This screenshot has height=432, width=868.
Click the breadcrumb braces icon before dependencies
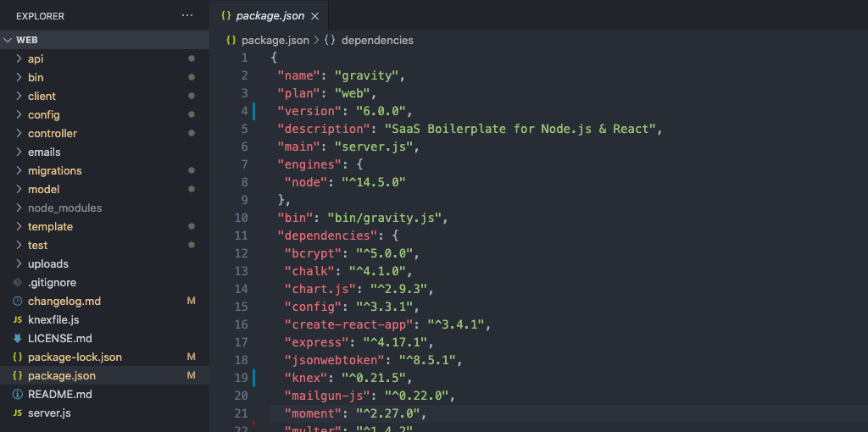[330, 41]
